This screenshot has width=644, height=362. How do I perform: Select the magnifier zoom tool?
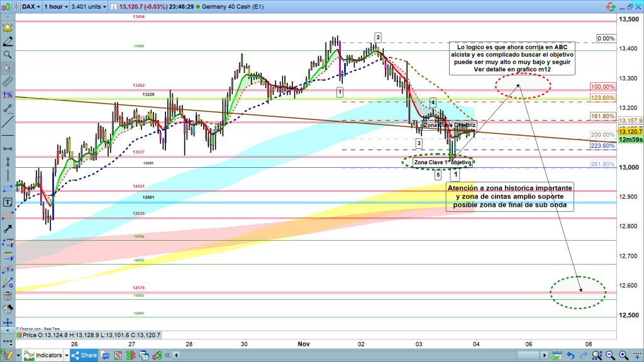(x=8, y=55)
